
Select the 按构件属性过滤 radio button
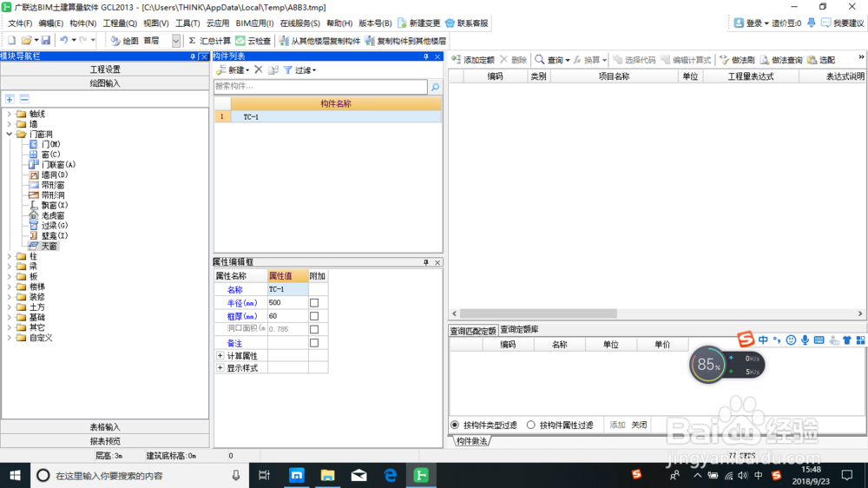pyautogui.click(x=531, y=425)
